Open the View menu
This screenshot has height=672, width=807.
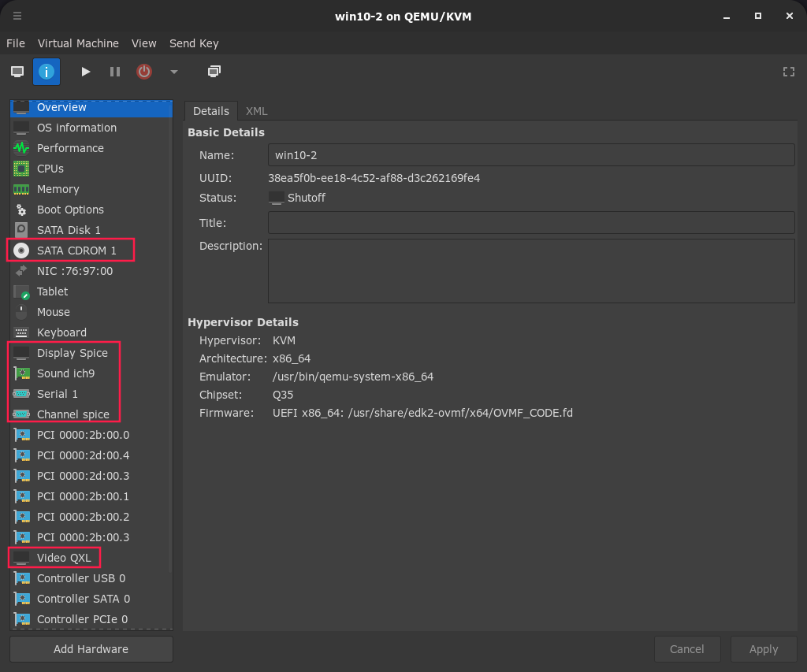tap(143, 44)
